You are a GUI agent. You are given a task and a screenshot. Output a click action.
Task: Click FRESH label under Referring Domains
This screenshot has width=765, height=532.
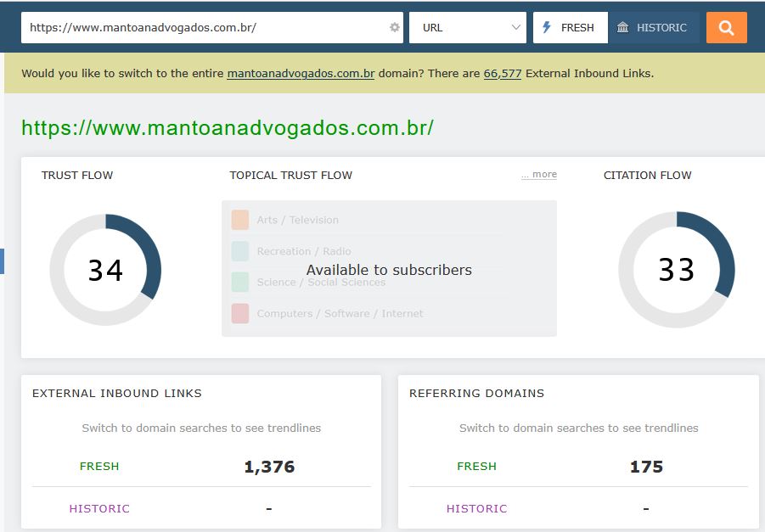pos(476,467)
